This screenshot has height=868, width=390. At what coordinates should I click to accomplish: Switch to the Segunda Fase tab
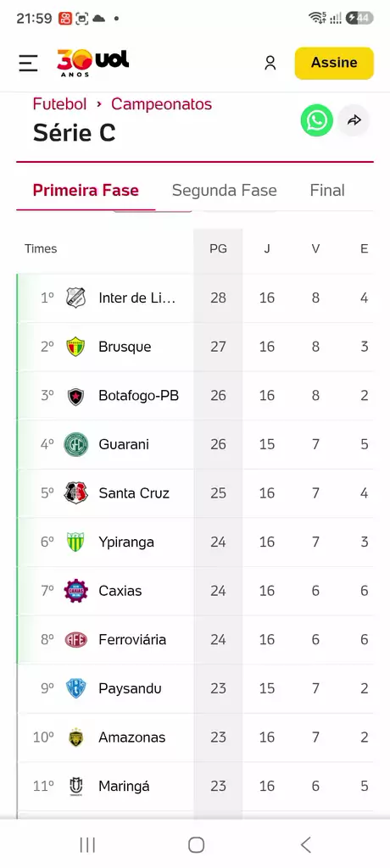click(x=224, y=191)
